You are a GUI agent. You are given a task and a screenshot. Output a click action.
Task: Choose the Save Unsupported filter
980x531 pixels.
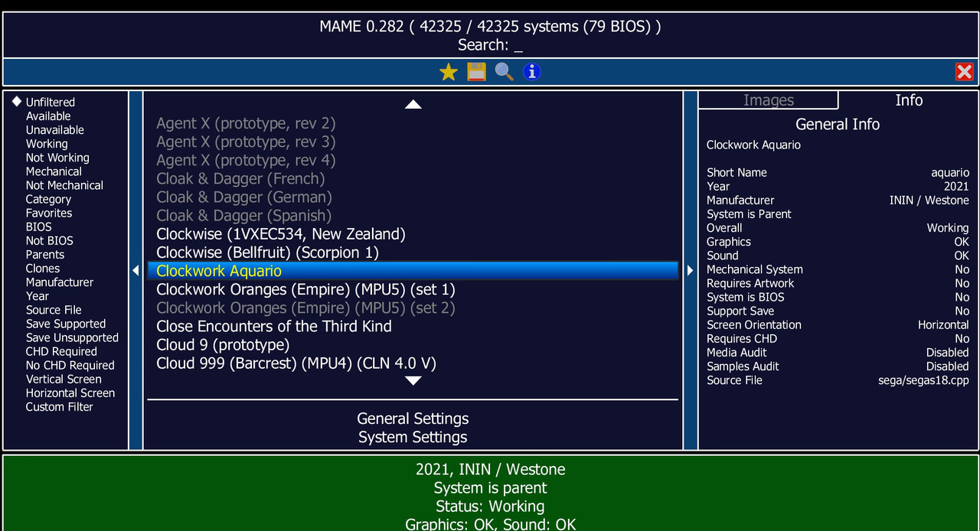tap(72, 337)
